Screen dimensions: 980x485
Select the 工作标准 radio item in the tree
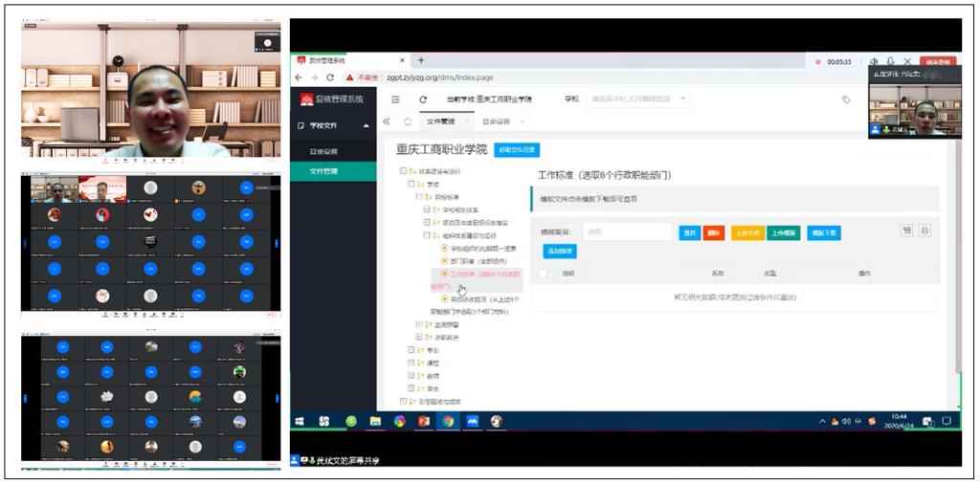pos(445,274)
